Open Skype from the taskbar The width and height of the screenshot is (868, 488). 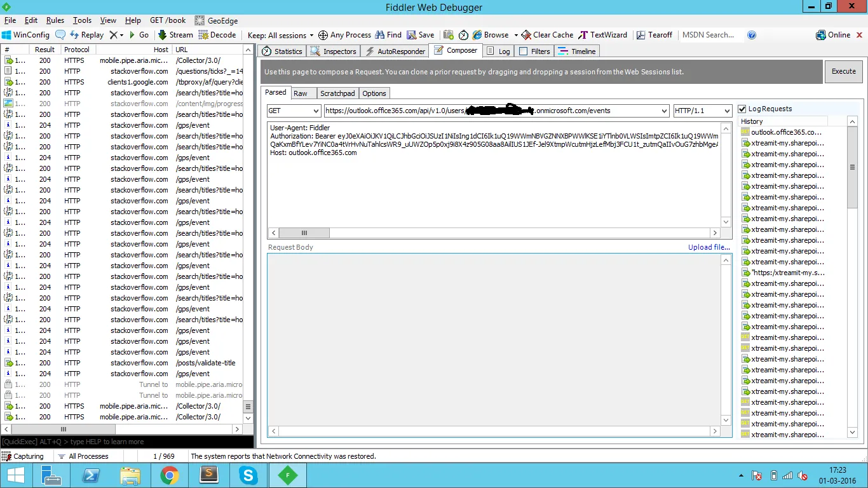point(248,475)
